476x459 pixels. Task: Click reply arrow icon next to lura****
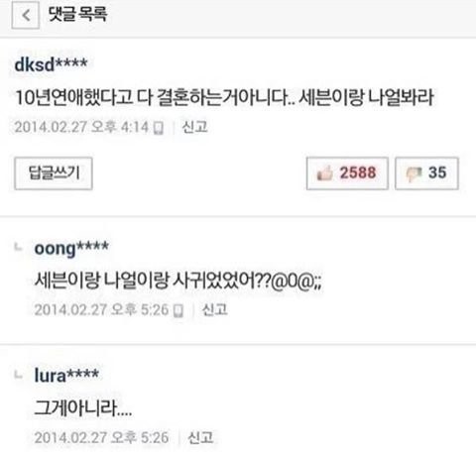tap(18, 375)
